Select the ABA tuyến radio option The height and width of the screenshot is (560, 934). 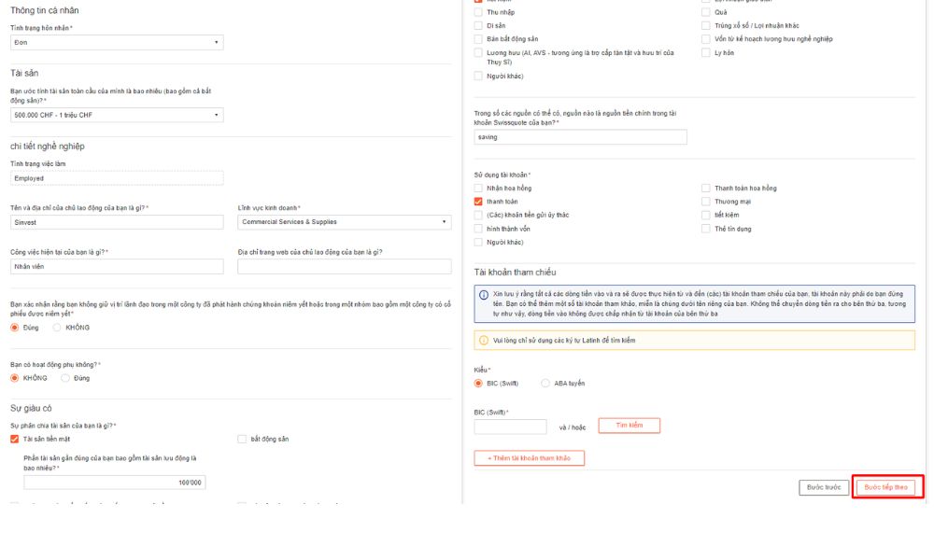point(546,383)
